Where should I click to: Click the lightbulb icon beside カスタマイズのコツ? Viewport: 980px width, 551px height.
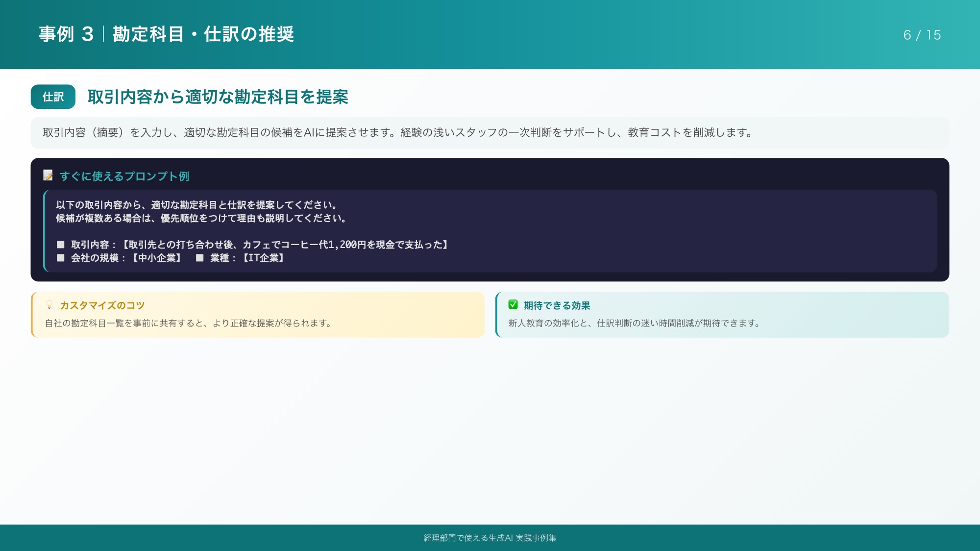click(49, 305)
